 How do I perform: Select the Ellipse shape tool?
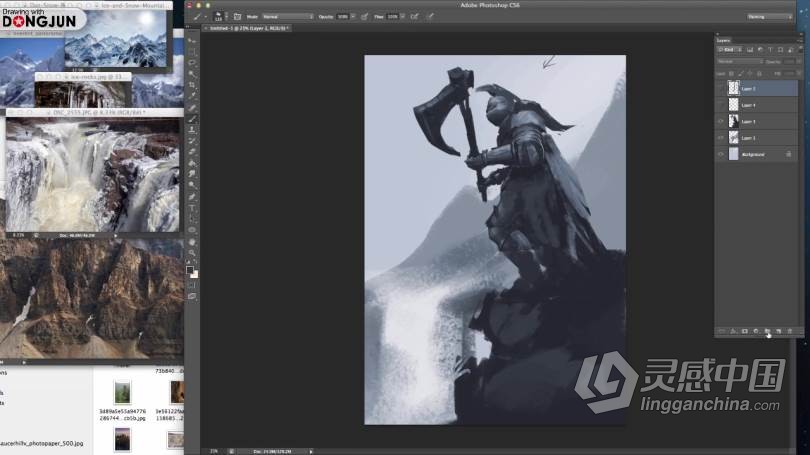click(192, 230)
